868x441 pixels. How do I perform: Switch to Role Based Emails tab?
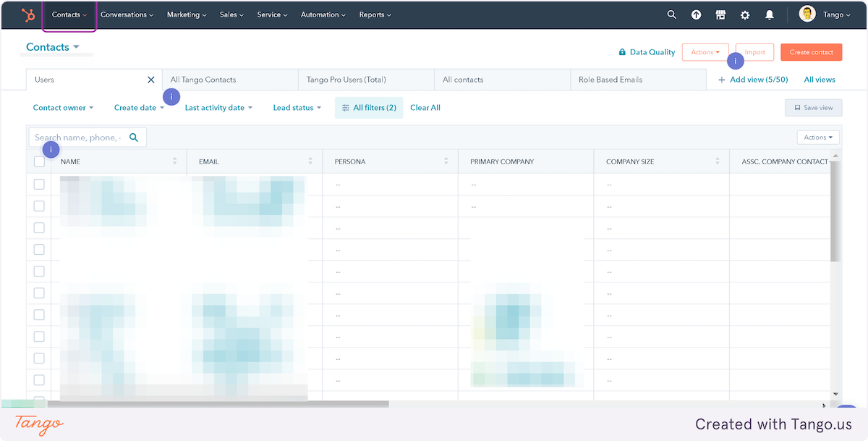tap(638, 80)
